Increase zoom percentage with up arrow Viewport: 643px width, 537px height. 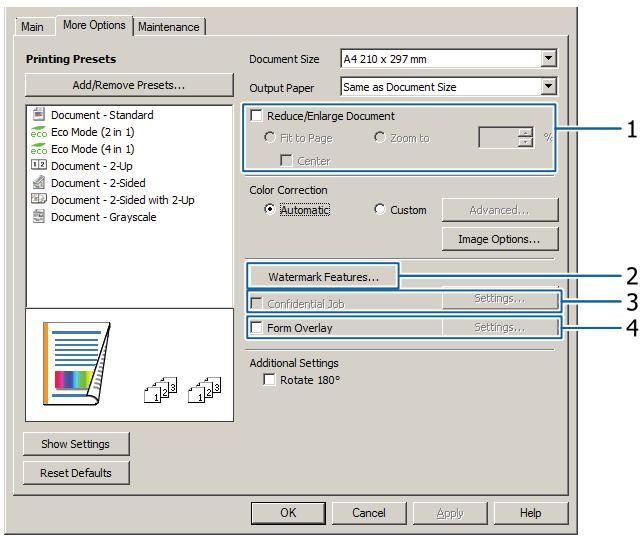click(525, 132)
